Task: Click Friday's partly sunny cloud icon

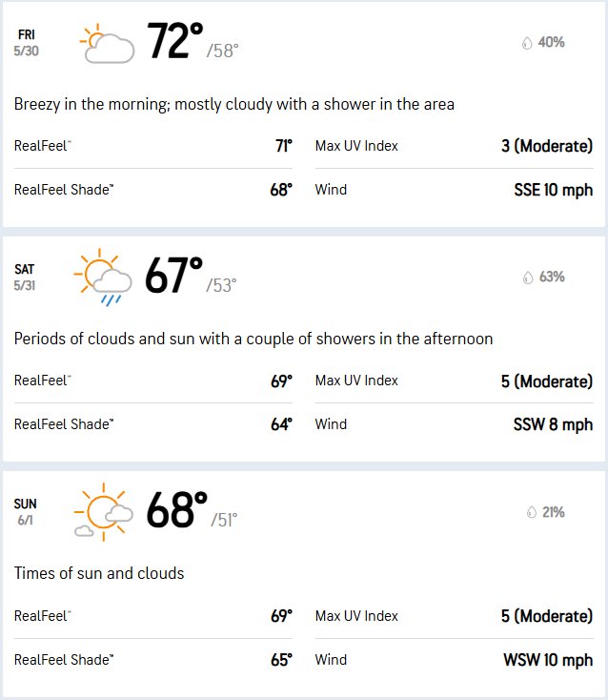Action: click(x=107, y=43)
